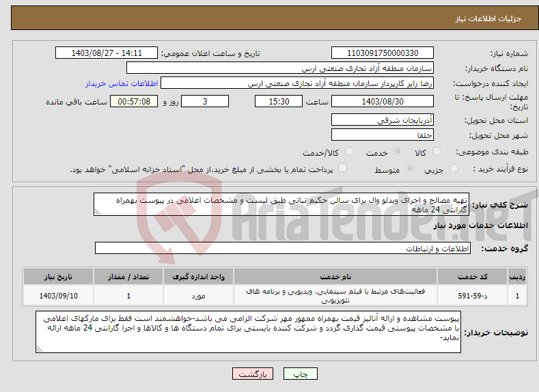Click the province field آذربایجان شرقی

pos(383,120)
